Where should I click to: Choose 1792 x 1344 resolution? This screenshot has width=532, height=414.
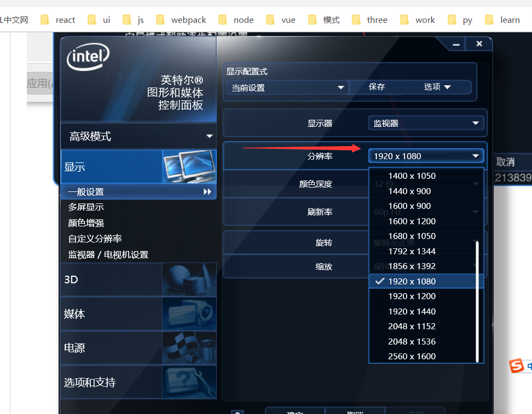click(423, 251)
